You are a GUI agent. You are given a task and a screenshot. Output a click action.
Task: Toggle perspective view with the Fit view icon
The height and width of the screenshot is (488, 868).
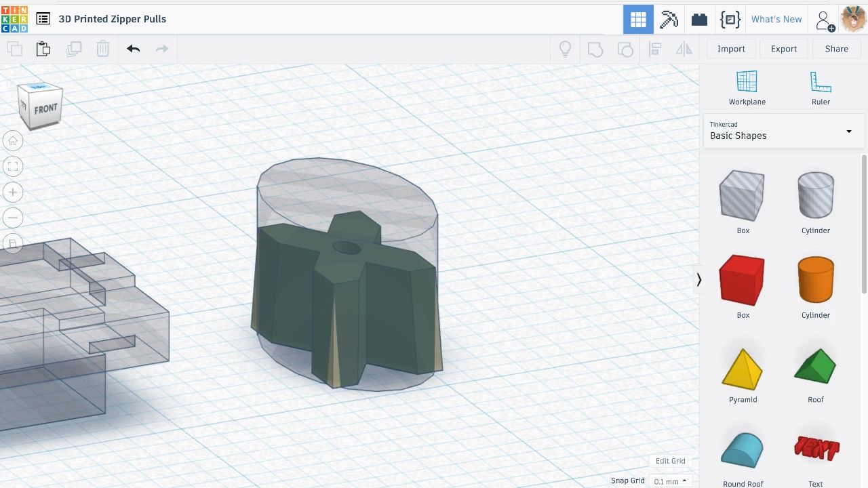pos(13,166)
